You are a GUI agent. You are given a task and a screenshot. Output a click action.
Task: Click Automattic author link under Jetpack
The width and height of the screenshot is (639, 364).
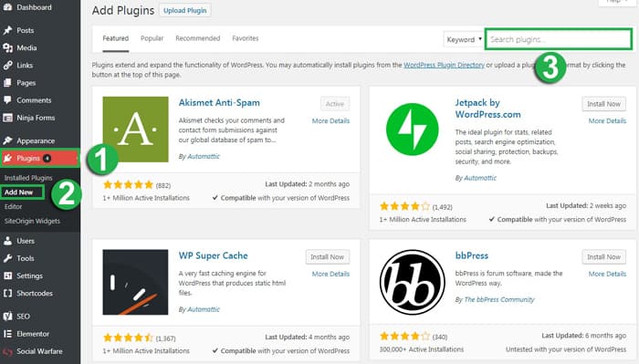click(x=480, y=178)
